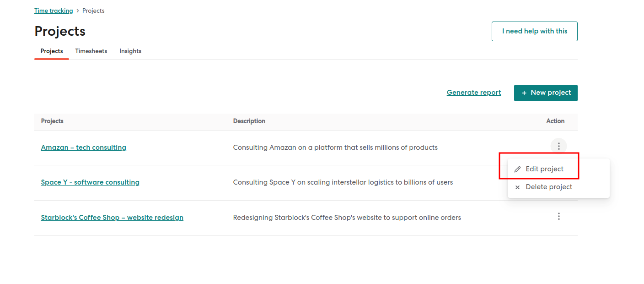Screen dimensions: 644x284
Task: Choose Edit project from the popup menu
Action: pyautogui.click(x=558, y=169)
